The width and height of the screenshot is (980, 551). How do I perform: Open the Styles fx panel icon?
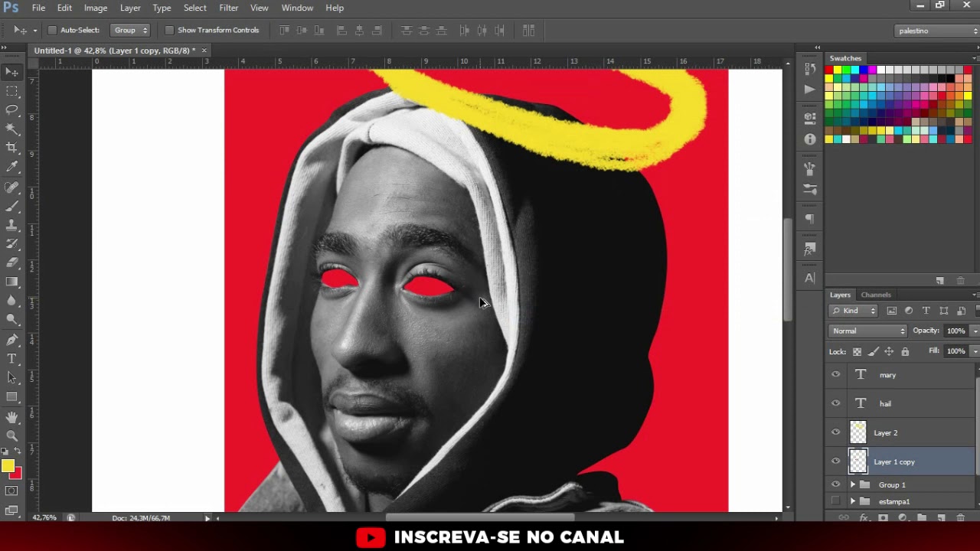(x=810, y=249)
